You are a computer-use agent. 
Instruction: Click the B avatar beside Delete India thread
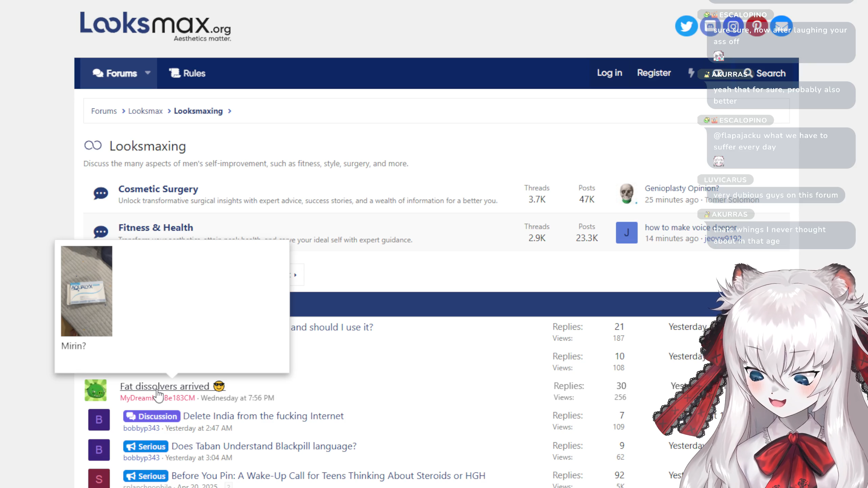click(99, 420)
